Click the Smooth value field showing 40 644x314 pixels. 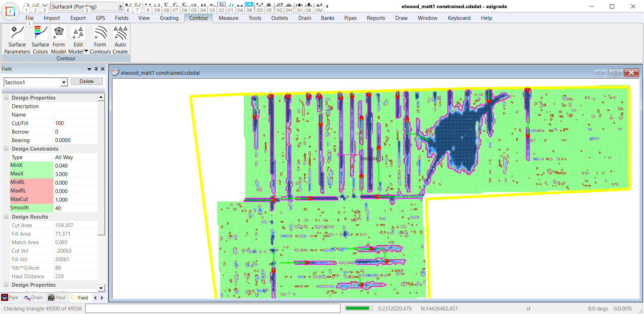pyautogui.click(x=75, y=208)
